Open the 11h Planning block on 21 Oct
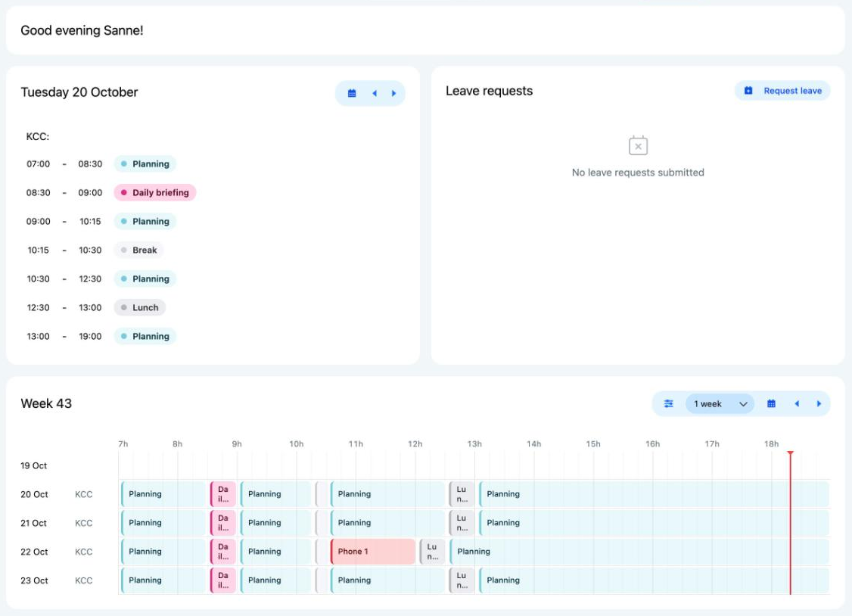The width and height of the screenshot is (852, 616). point(387,523)
